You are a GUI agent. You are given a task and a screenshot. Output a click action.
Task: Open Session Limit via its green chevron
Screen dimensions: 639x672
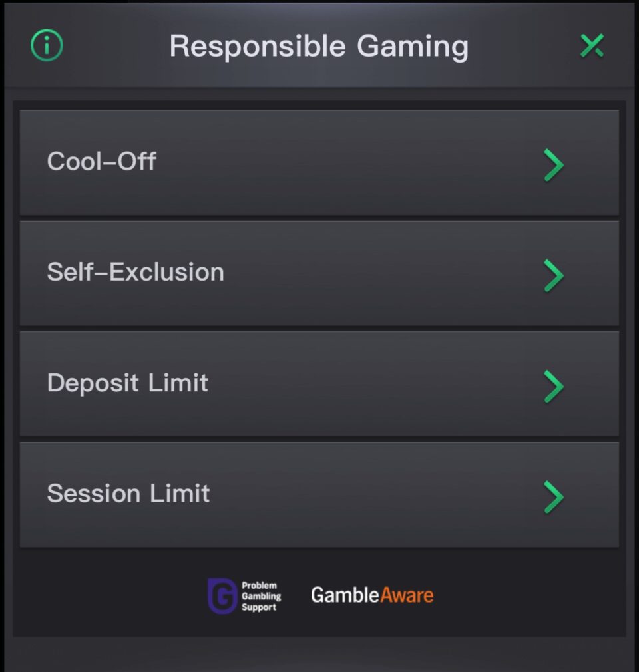coord(554,497)
